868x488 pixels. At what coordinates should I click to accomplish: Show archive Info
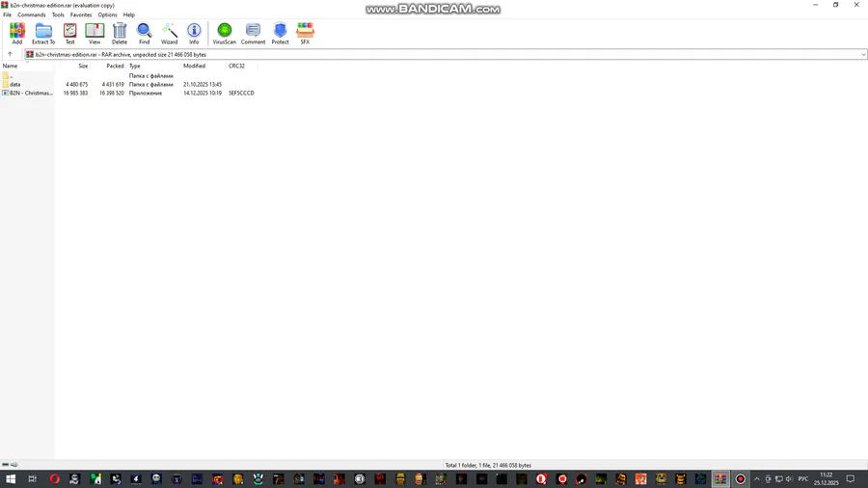tap(194, 33)
